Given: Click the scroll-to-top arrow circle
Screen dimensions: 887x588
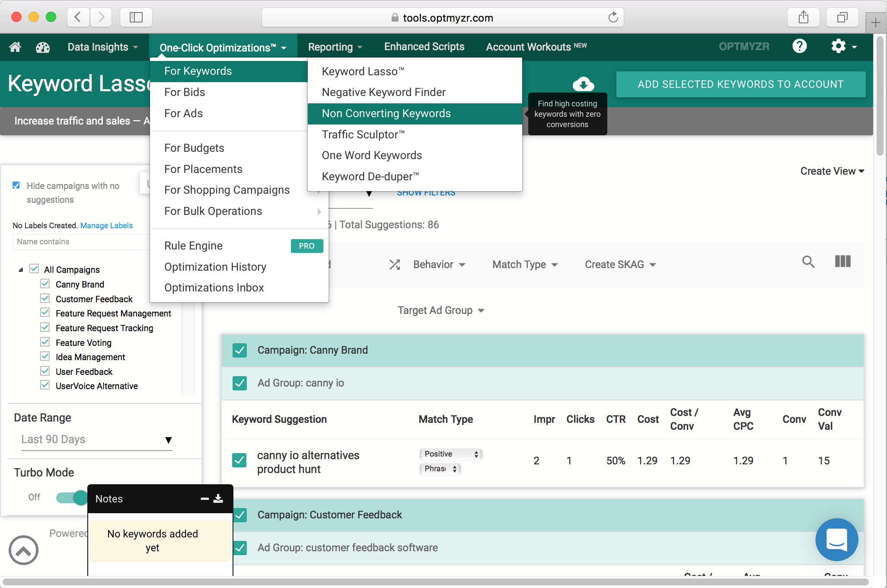Looking at the screenshot, I should [23, 550].
